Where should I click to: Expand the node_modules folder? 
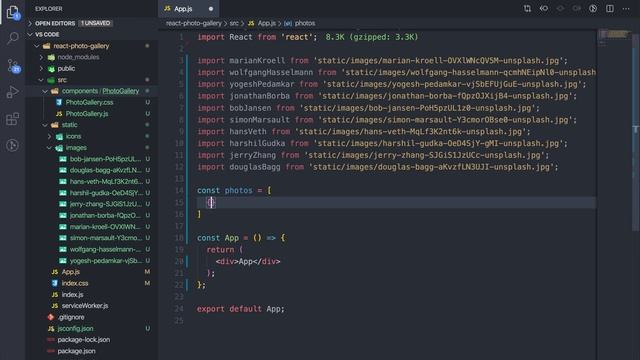(x=78, y=57)
